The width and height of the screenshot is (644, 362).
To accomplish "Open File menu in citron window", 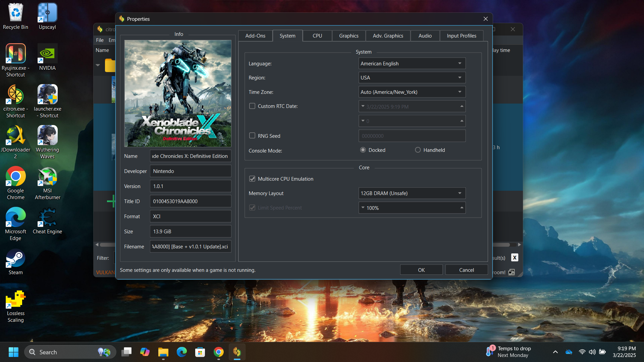I will tap(100, 40).
